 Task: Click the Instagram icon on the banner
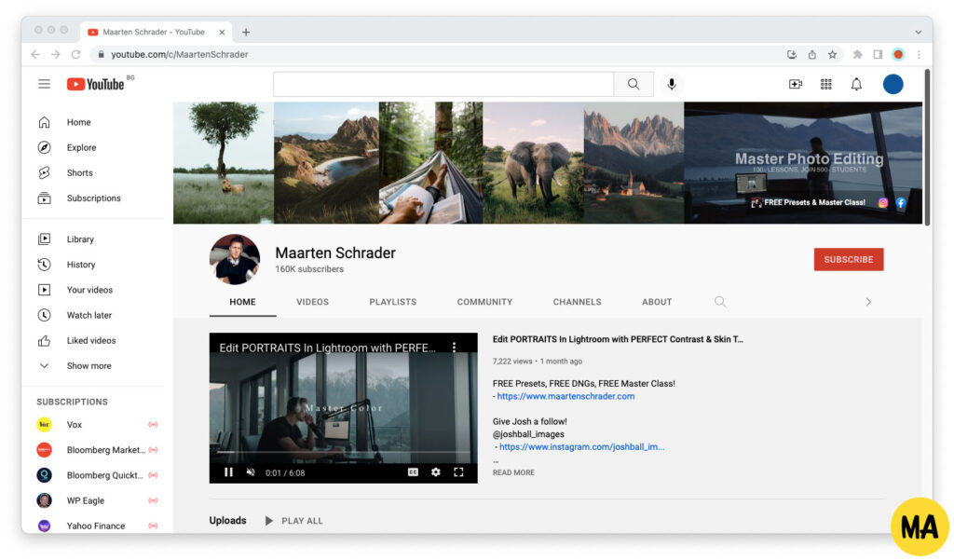click(x=883, y=203)
